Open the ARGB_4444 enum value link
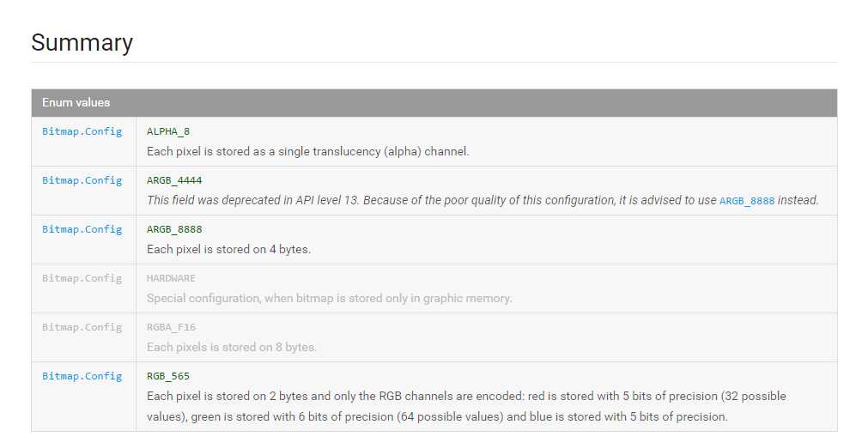868x443 pixels. [174, 180]
